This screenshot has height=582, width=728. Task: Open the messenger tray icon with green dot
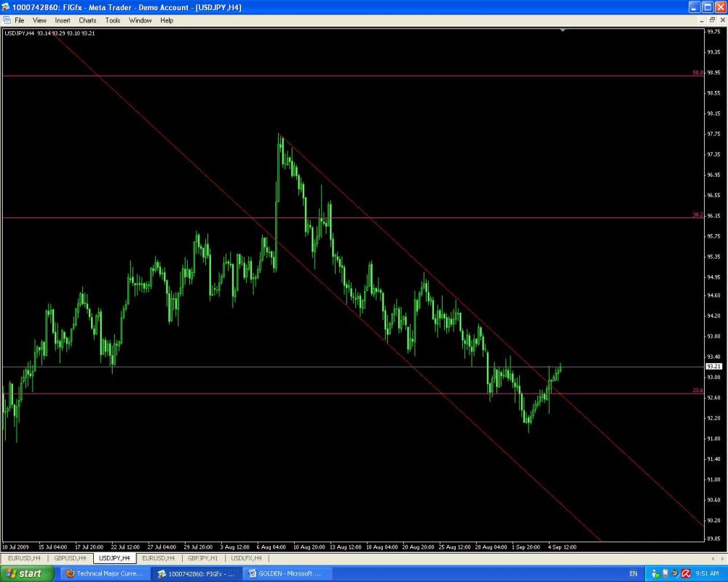coord(655,574)
